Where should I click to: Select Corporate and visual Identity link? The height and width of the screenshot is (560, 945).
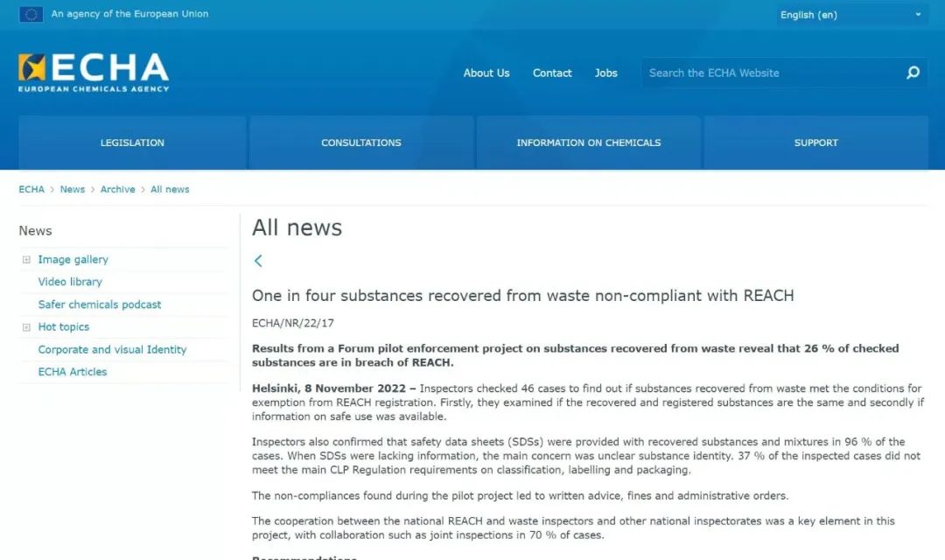click(112, 349)
